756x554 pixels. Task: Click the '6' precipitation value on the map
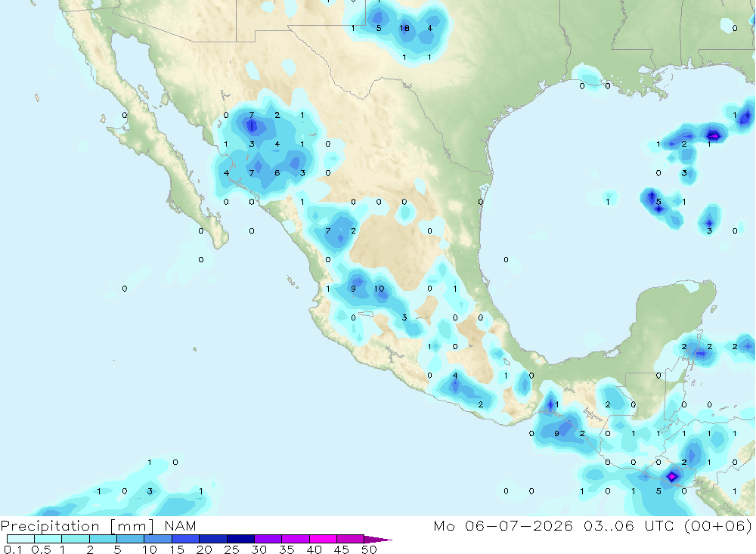pyautogui.click(x=277, y=172)
